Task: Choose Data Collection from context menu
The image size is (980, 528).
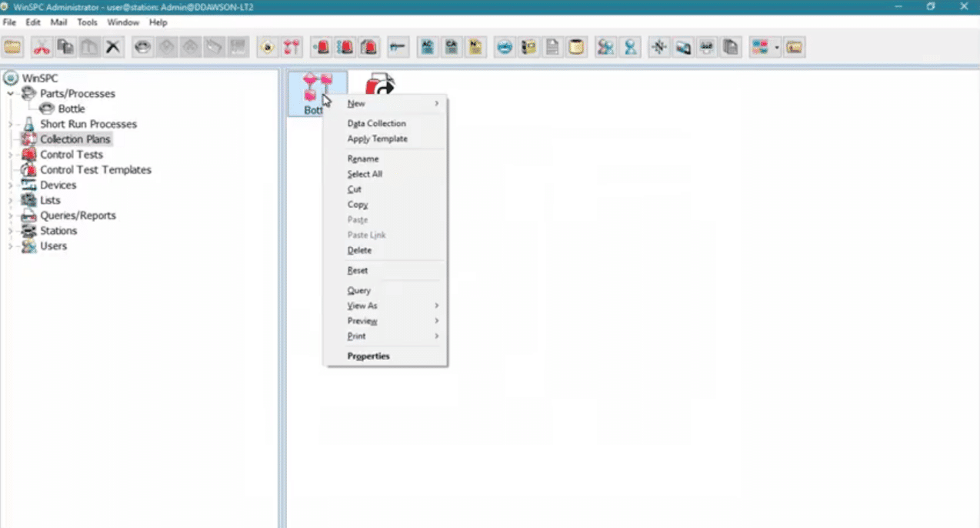Action: 376,123
